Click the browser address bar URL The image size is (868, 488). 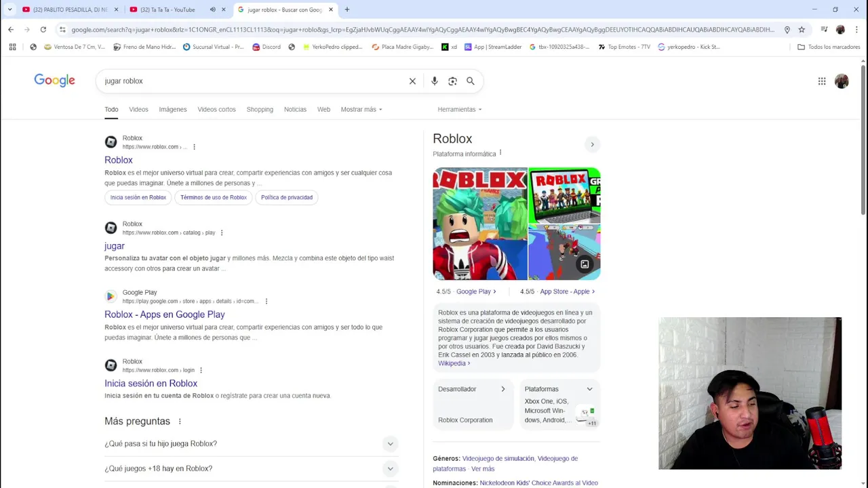pyautogui.click(x=422, y=30)
